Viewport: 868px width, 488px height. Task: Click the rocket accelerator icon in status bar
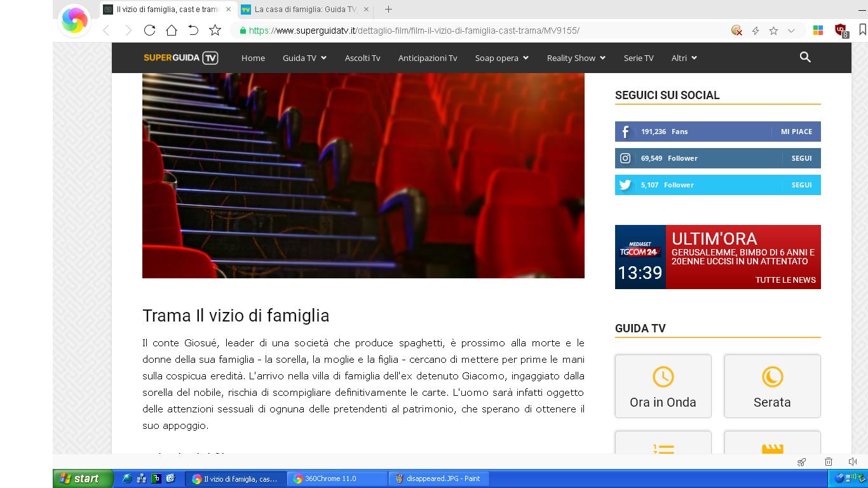(802, 462)
